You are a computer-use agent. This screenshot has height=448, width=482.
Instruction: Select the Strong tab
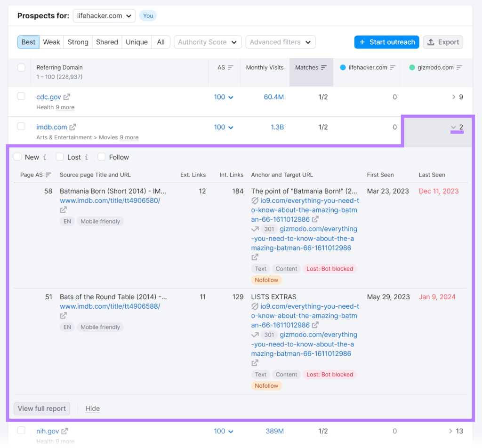[x=78, y=42]
